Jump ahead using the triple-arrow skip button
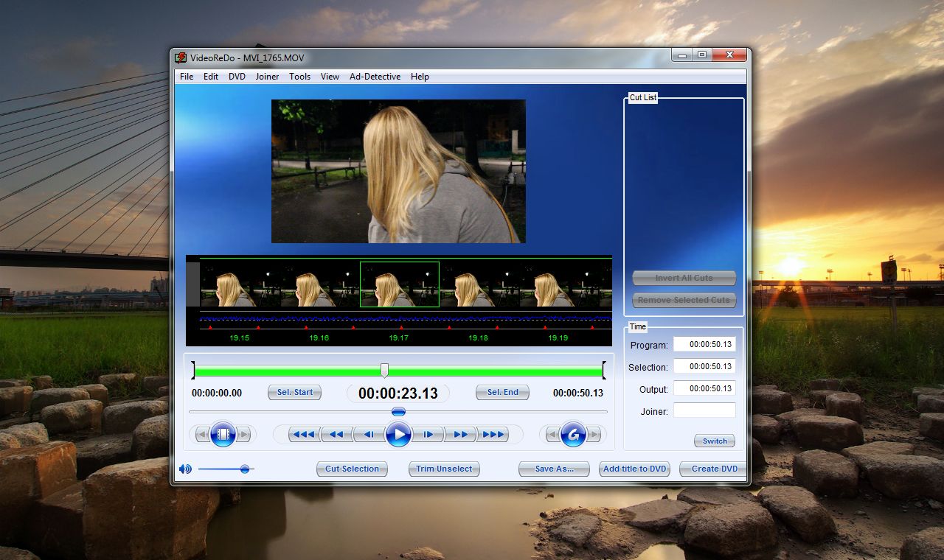 point(491,435)
